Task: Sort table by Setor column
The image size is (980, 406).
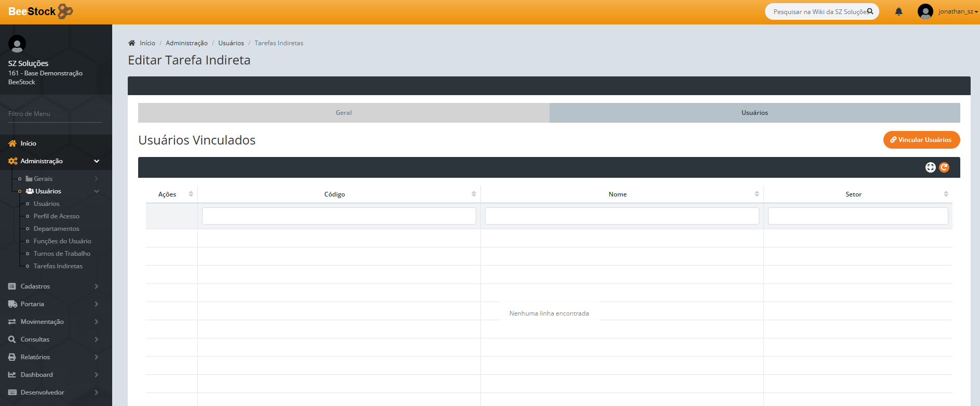Action: coord(945,194)
